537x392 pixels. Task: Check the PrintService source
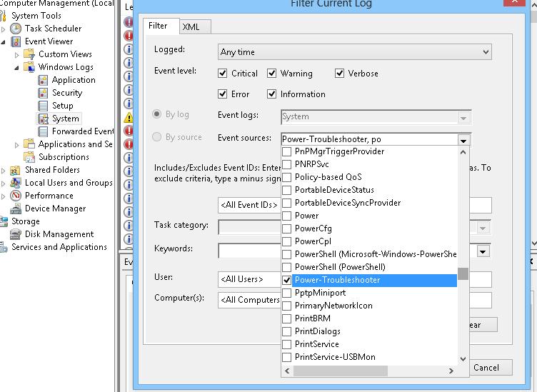tap(286, 344)
